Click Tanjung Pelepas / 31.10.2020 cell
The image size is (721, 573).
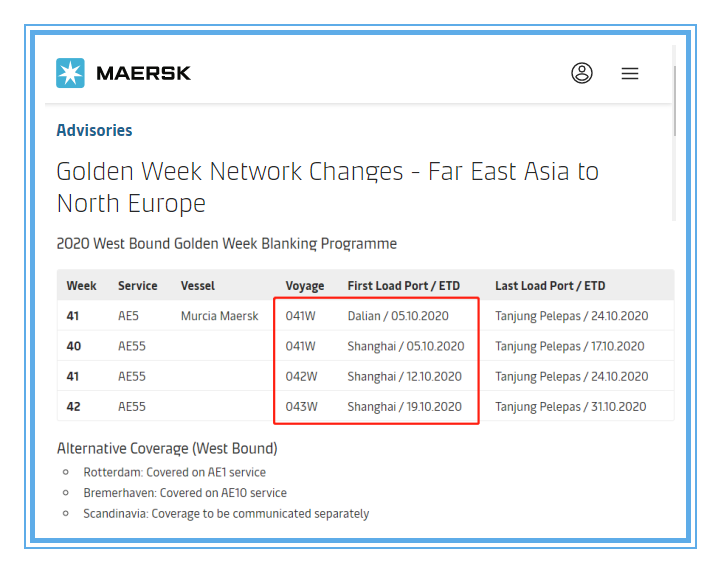coord(570,407)
